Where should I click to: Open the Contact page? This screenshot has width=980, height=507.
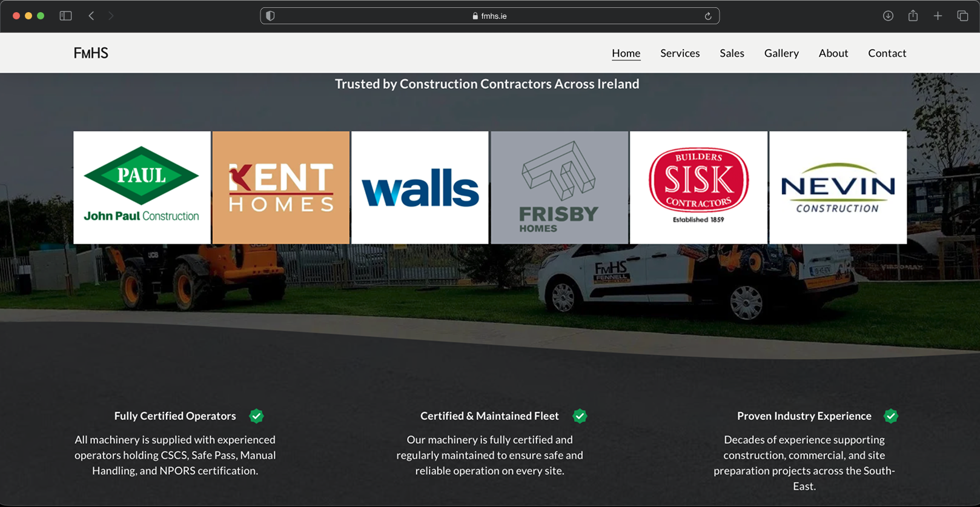pyautogui.click(x=887, y=53)
